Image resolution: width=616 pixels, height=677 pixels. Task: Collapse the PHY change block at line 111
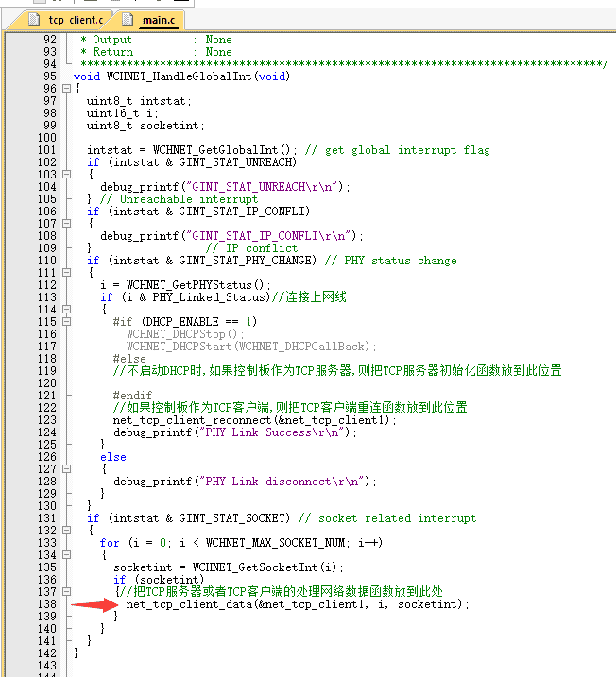point(66,273)
